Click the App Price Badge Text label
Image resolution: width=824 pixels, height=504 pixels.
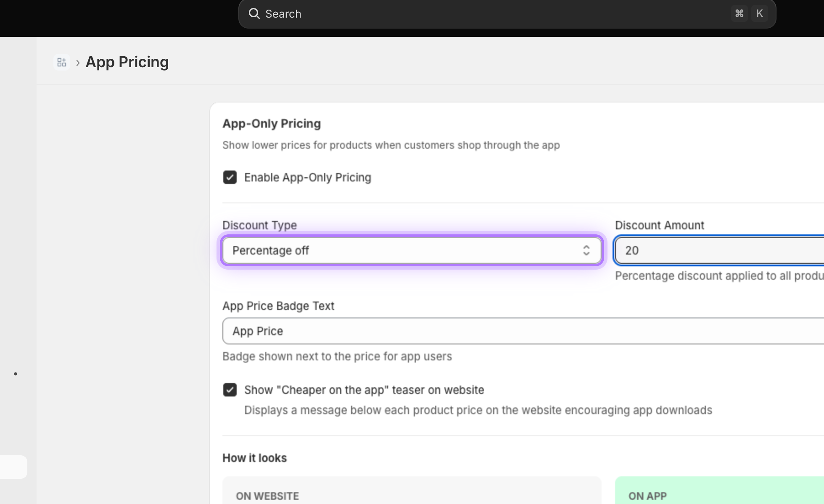[x=278, y=306]
